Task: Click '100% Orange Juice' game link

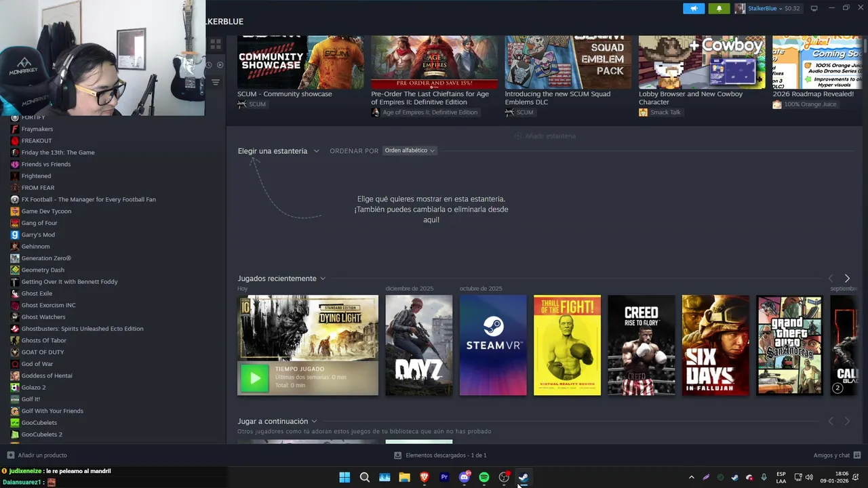Action: tap(810, 104)
